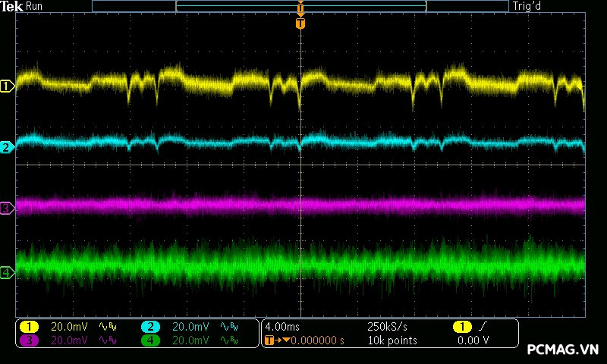This screenshot has height=364, width=607.
Task: Click the channel 2 cyan ground marker
Action: click(7, 147)
